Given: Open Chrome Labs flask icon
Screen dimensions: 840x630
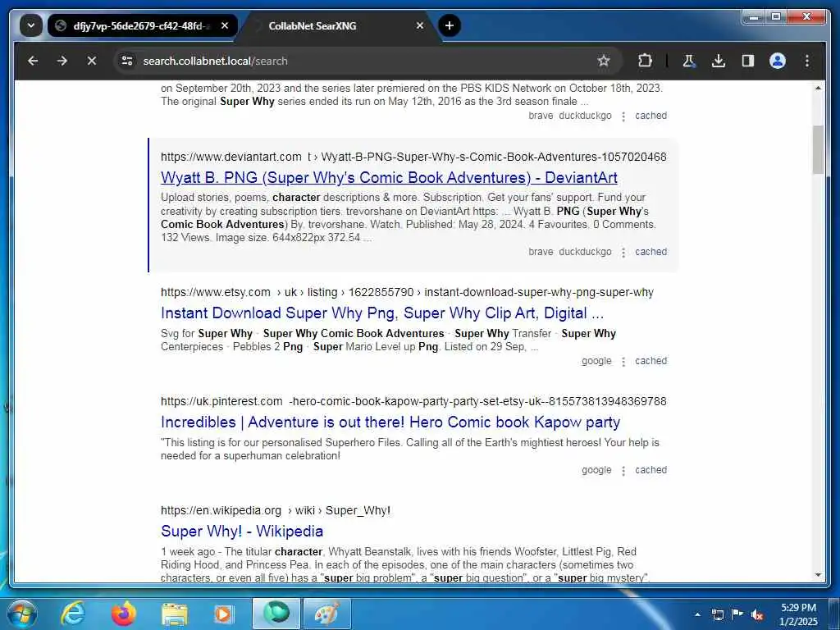Looking at the screenshot, I should pos(689,61).
